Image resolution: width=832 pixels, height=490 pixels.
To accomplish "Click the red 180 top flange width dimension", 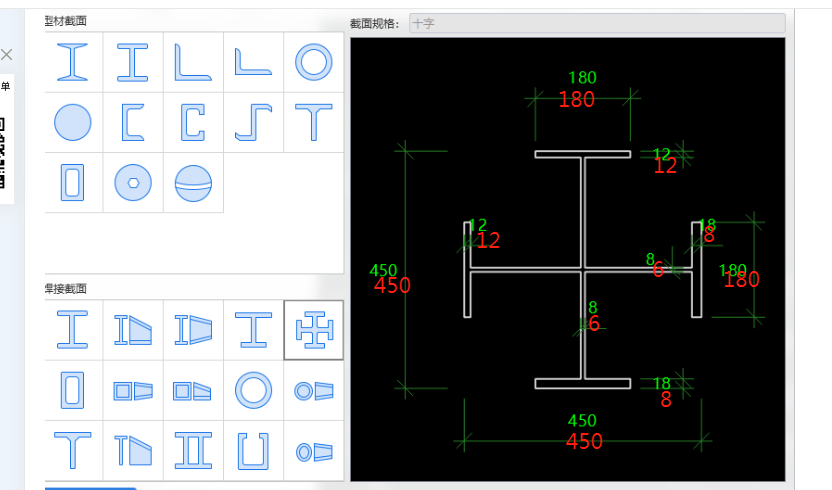I will point(577,99).
